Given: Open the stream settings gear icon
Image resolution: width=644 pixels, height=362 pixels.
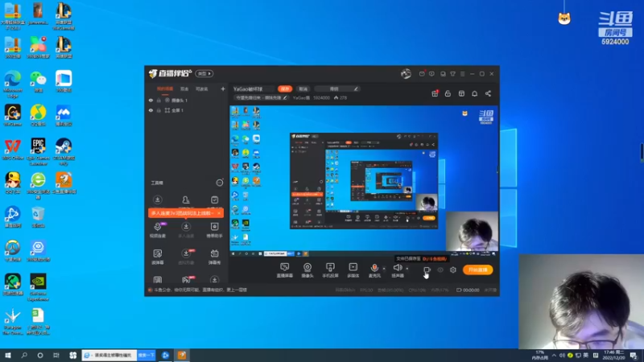Looking at the screenshot, I should click(x=453, y=269).
